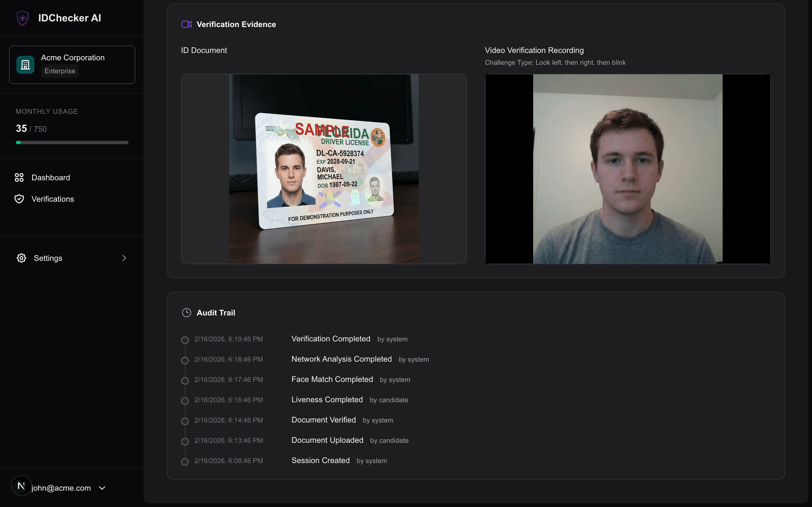Click the Acme Corporation building icon
Image resolution: width=812 pixels, height=507 pixels.
coord(25,65)
